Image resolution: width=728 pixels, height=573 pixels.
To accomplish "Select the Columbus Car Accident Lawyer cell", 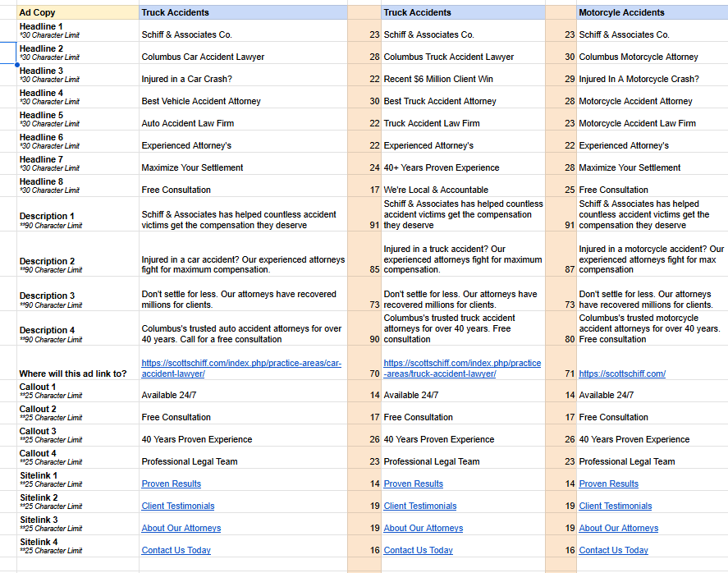I will pos(203,57).
